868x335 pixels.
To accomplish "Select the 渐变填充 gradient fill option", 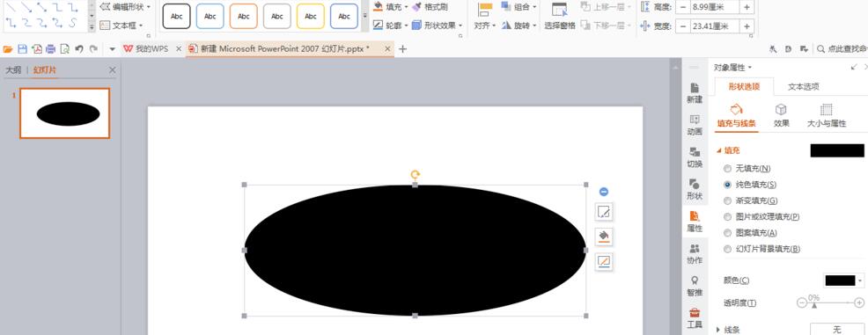I will 727,200.
